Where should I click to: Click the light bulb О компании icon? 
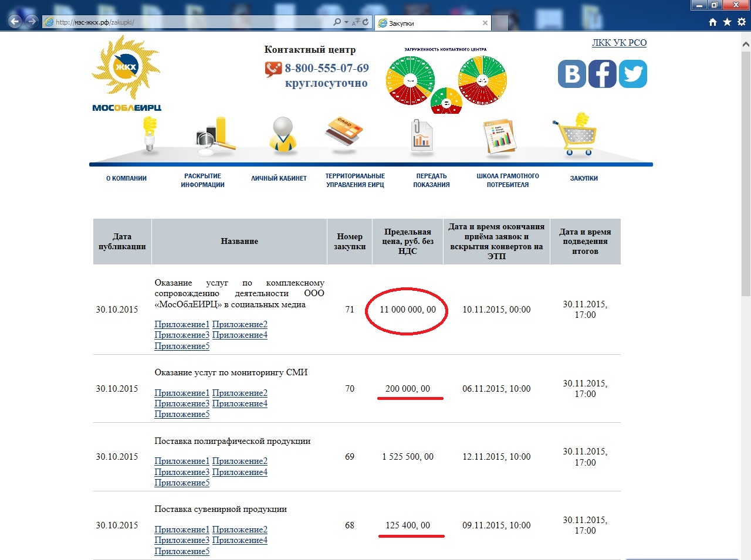(x=150, y=134)
